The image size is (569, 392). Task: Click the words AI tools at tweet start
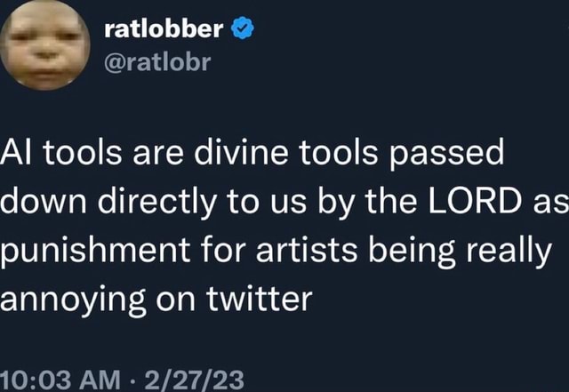tap(61, 152)
